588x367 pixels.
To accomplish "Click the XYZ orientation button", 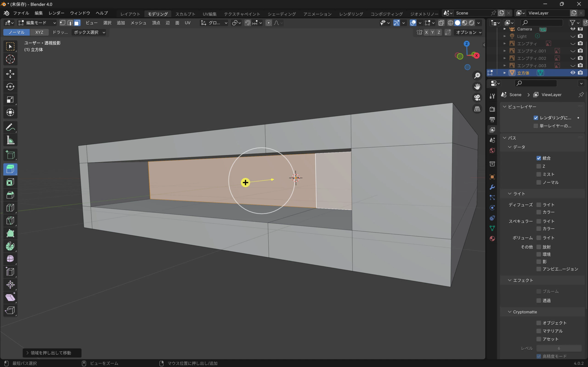I will point(39,32).
